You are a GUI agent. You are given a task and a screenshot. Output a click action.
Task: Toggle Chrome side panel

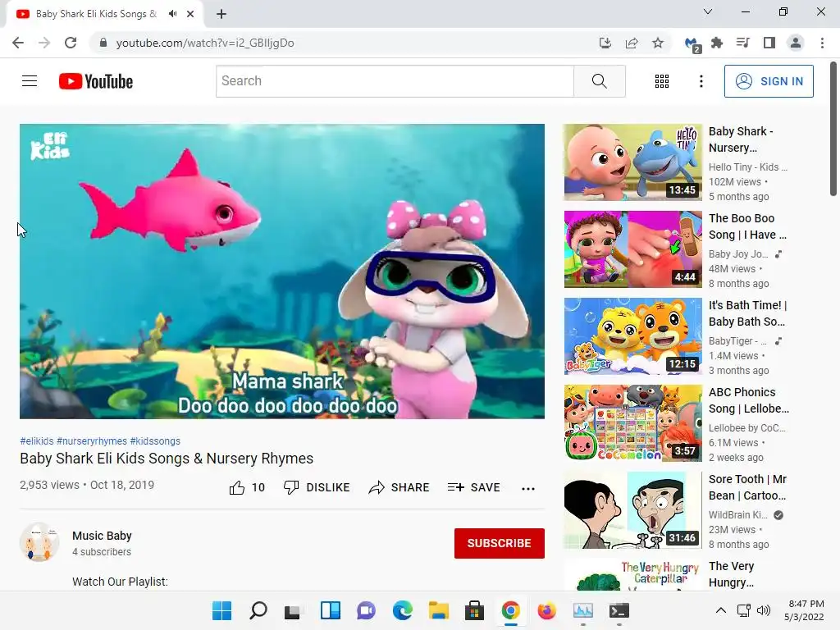pos(769,43)
